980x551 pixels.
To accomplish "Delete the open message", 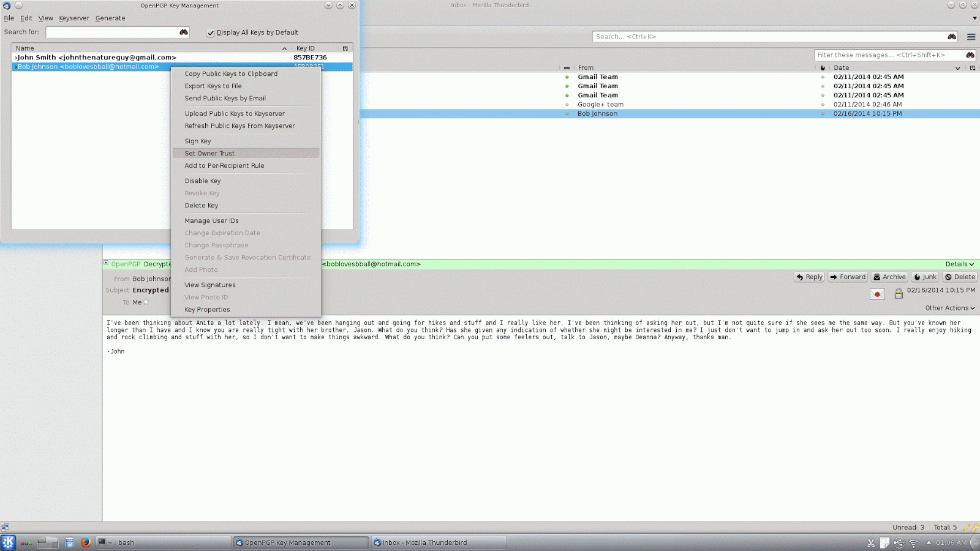I will (960, 277).
